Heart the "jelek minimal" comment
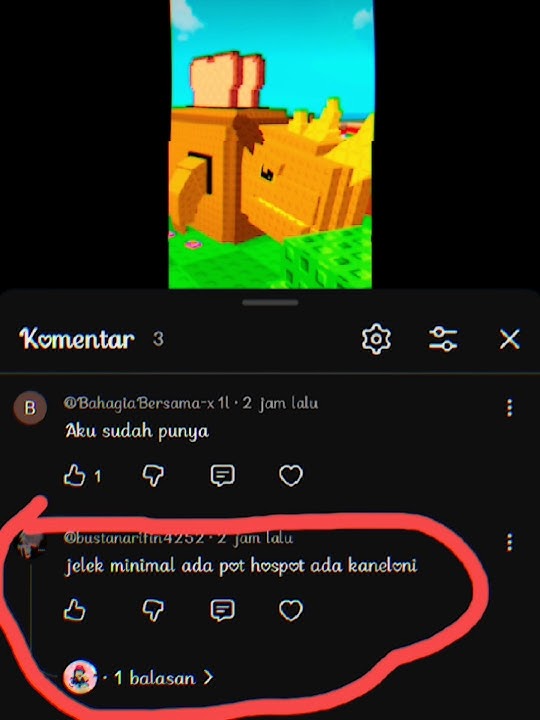 (x=291, y=611)
